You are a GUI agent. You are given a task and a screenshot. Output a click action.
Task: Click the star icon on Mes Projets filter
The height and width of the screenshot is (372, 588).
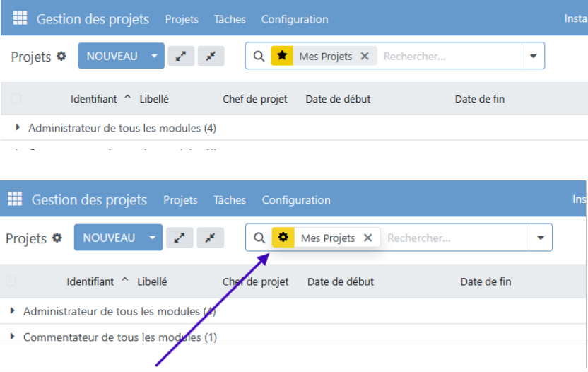pyautogui.click(x=282, y=56)
